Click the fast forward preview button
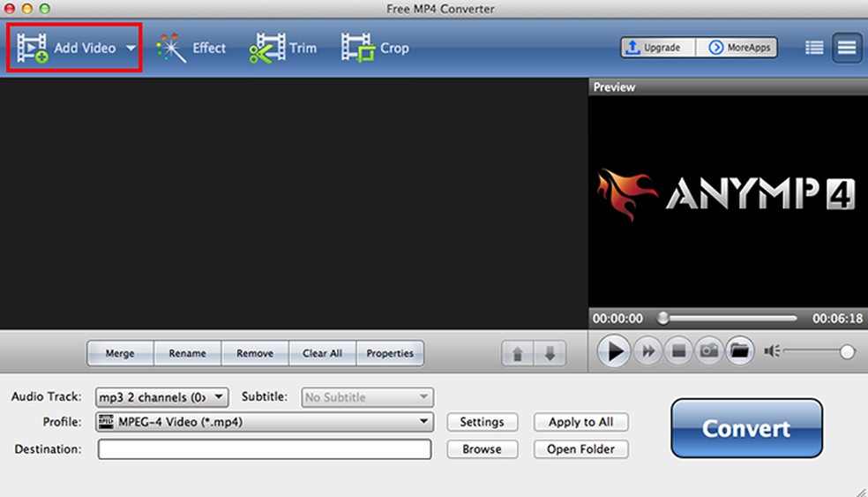The height and width of the screenshot is (497, 868). 647,351
